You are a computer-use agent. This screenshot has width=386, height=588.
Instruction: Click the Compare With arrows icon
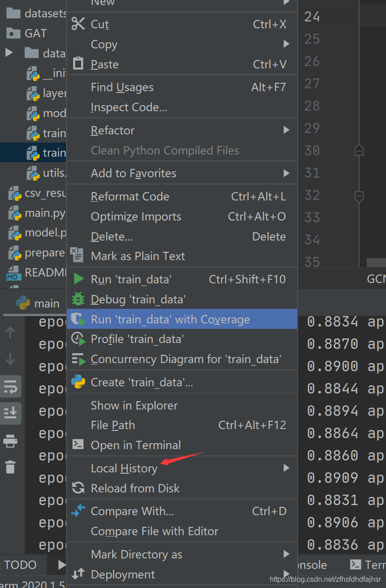click(78, 511)
